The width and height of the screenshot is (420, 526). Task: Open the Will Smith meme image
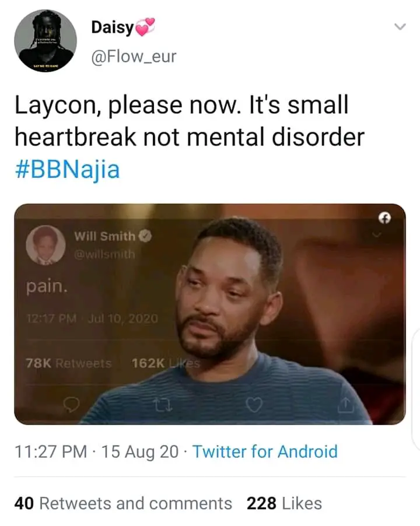point(210,314)
